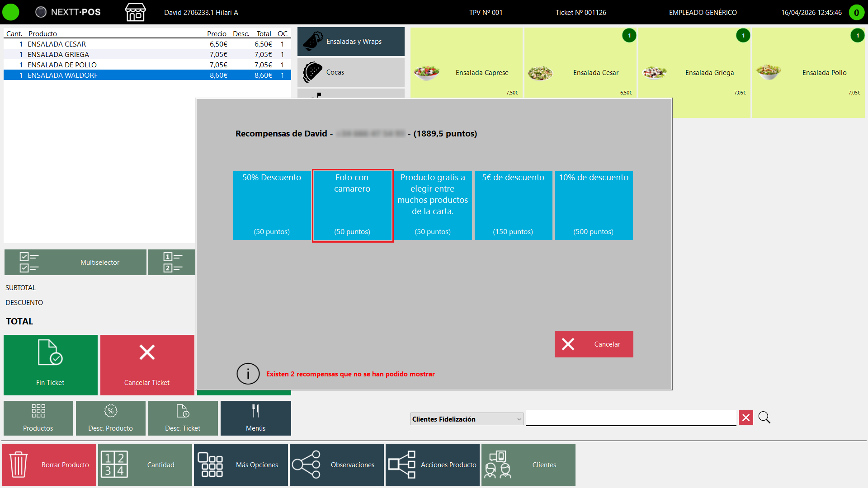Click the Borrar Producto trash button
868x488 pixels.
(x=49, y=465)
